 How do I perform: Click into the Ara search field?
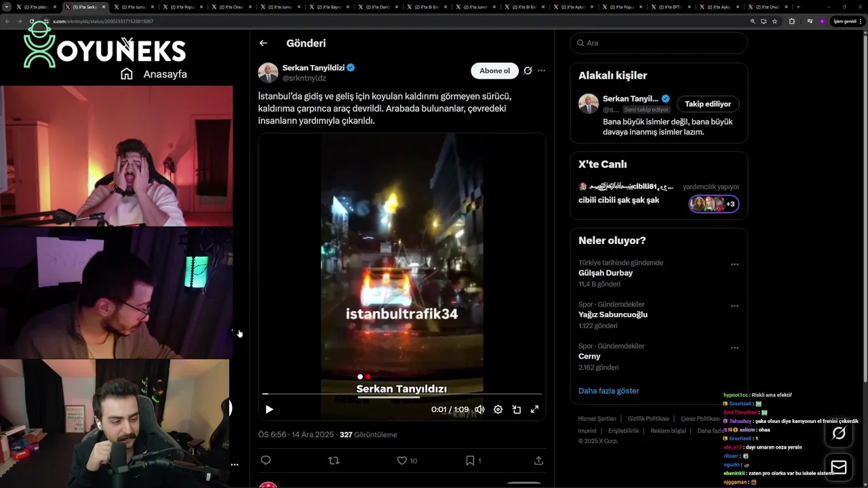658,43
